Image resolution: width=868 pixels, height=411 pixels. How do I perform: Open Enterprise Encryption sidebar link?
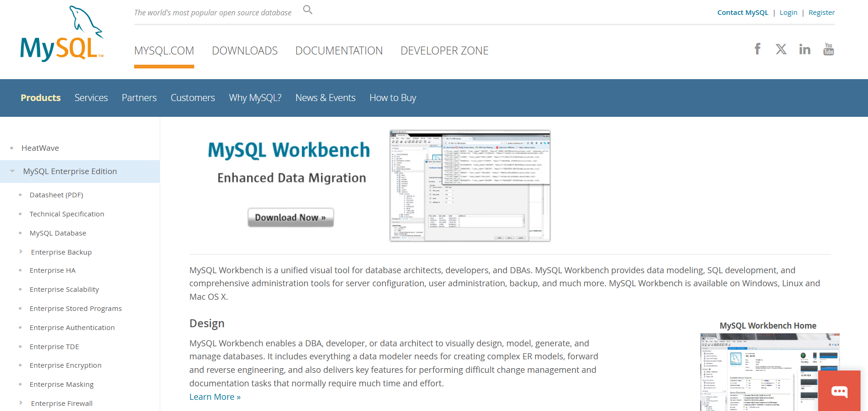coord(66,365)
